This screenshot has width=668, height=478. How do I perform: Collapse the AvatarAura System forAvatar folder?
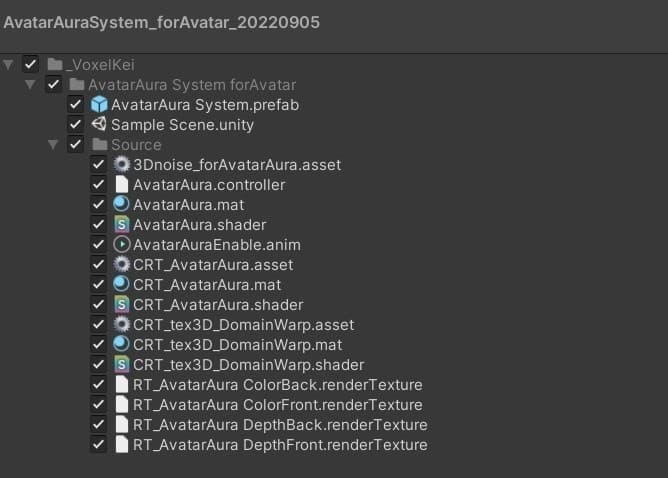point(31,85)
